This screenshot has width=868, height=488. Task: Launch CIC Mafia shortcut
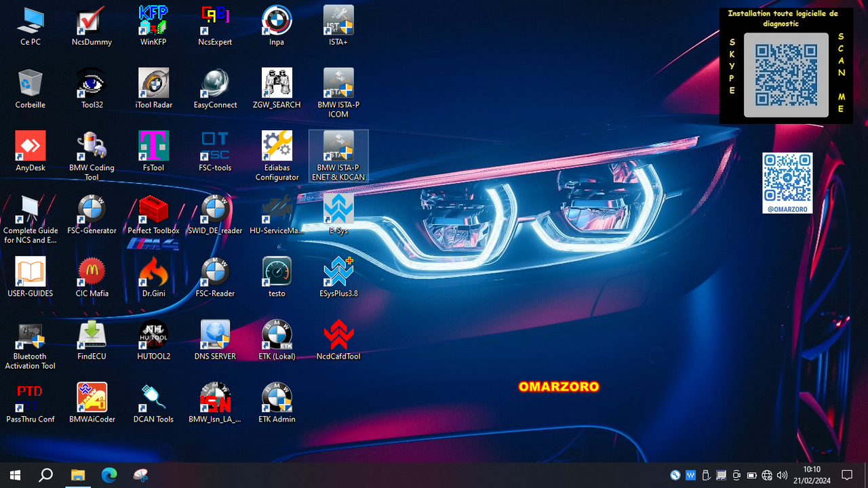point(92,278)
